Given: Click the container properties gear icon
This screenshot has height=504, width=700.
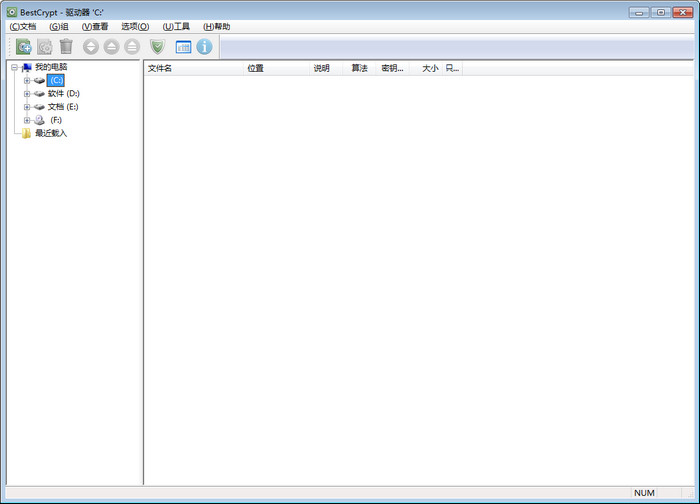Looking at the screenshot, I should click(x=45, y=46).
